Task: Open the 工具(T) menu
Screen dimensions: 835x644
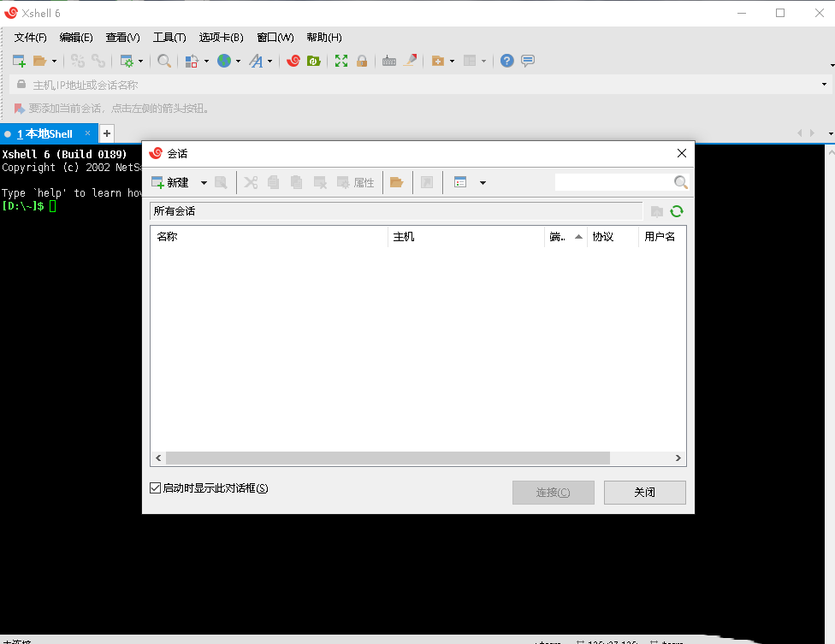Action: [x=170, y=38]
